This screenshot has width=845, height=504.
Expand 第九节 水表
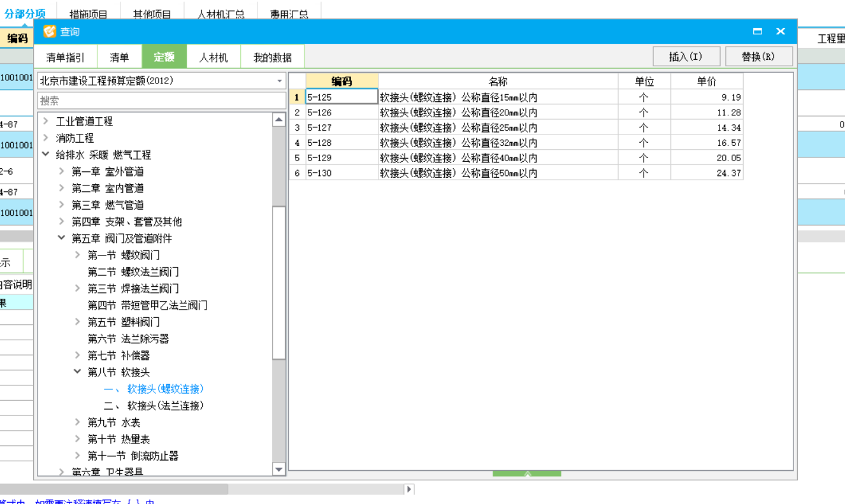[x=78, y=422]
